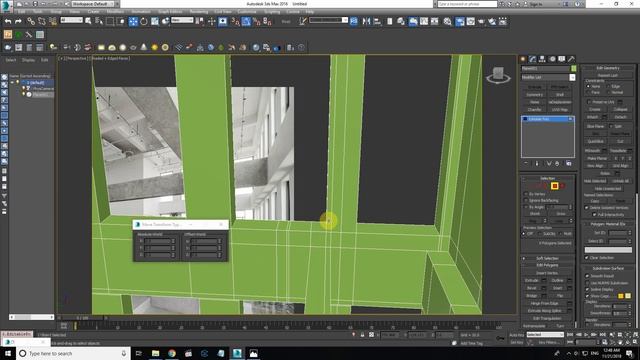Click Pin Stack icon below modifier list
The width and height of the screenshot is (640, 360).
coord(526,163)
